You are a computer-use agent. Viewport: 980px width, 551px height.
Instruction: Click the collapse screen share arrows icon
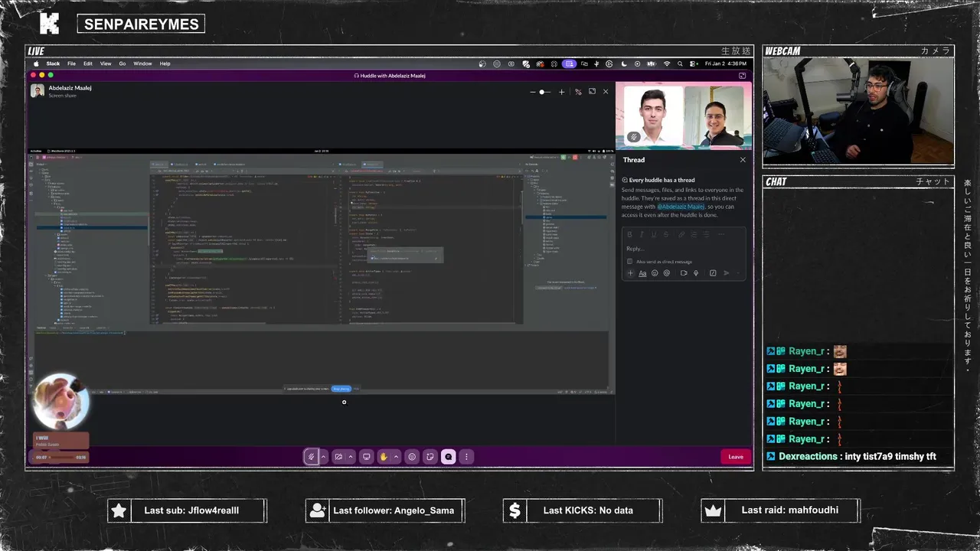(x=578, y=92)
